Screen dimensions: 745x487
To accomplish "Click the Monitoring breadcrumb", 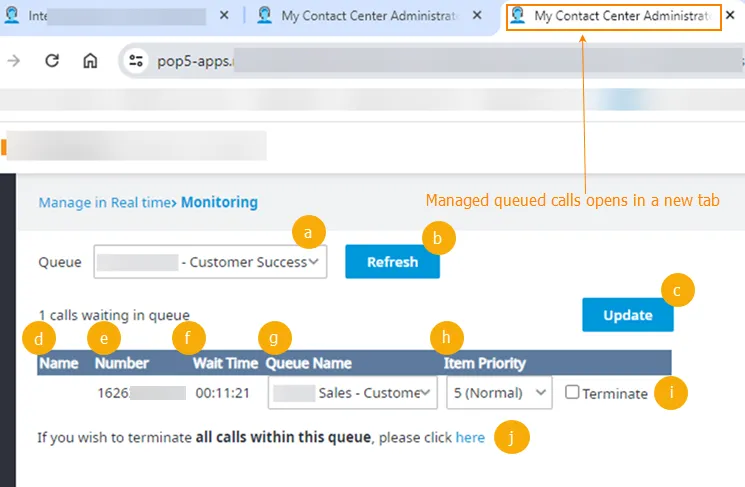I will tap(219, 202).
